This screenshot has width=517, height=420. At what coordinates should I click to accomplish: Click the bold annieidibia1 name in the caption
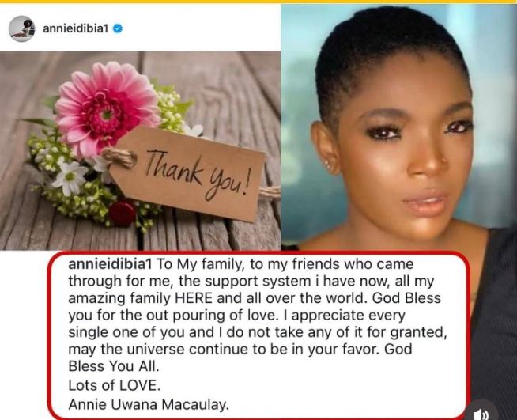pos(110,264)
